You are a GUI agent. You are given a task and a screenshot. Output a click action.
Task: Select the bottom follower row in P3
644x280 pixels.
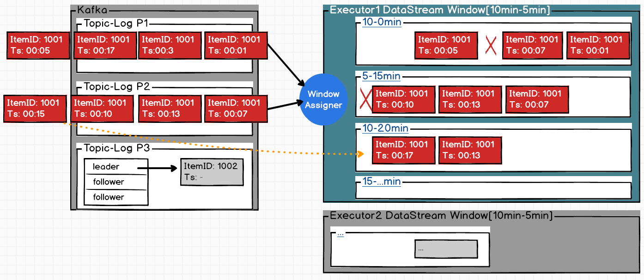(116, 197)
